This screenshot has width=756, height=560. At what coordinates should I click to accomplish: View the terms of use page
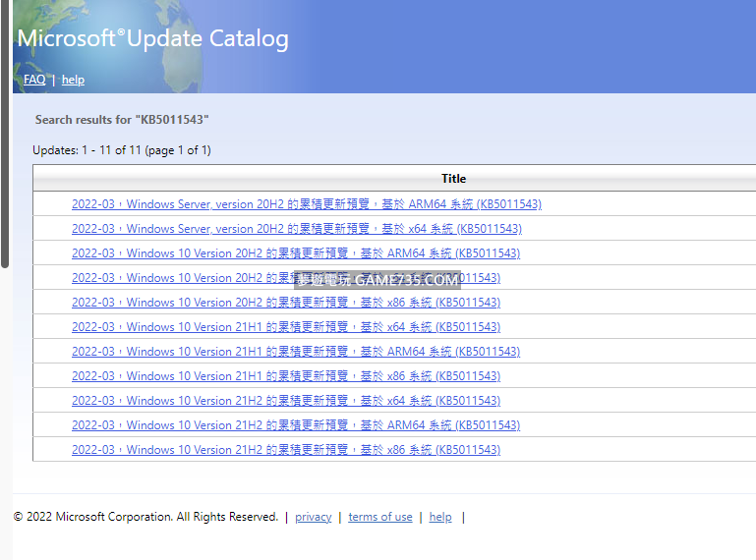pos(379,517)
